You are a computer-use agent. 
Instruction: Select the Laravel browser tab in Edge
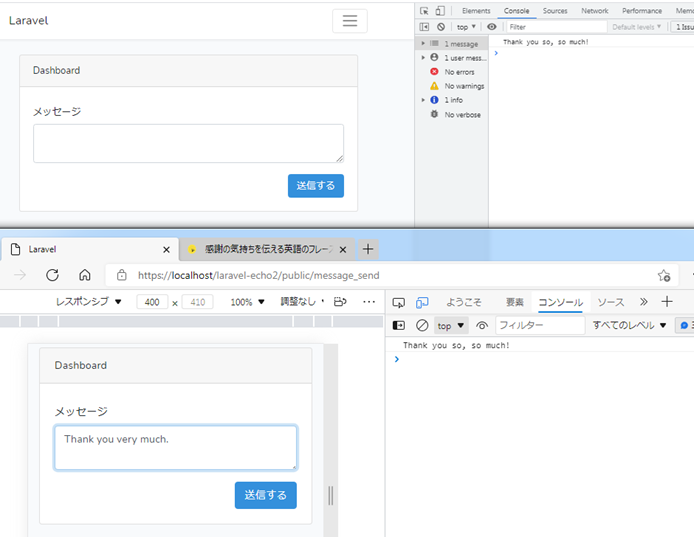(x=90, y=249)
